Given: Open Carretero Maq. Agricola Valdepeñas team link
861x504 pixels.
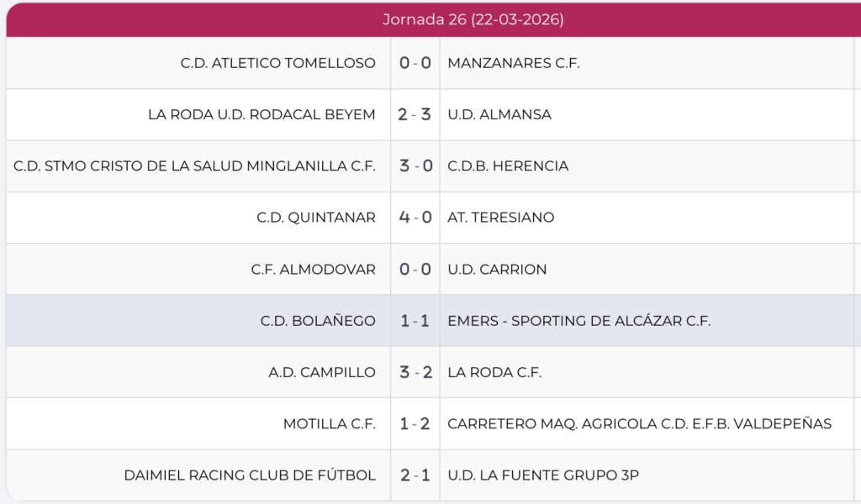Looking at the screenshot, I should [639, 424].
